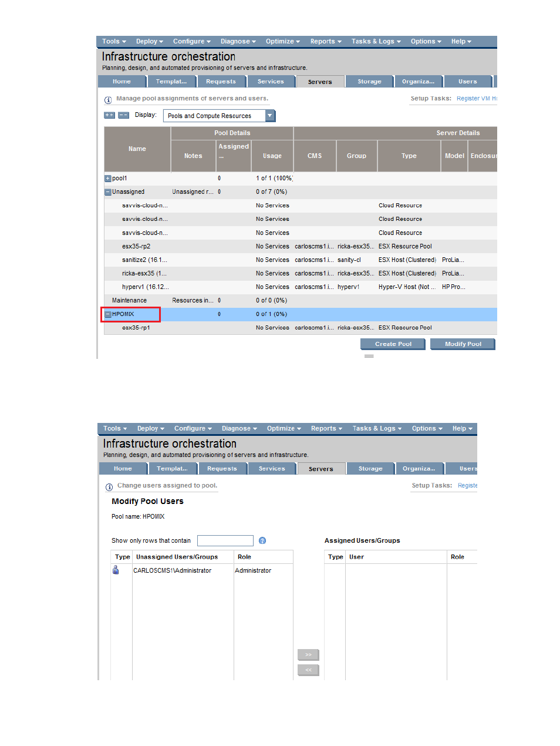The height and width of the screenshot is (746, 560).
Task: Open Diagnose menu in Modify Pool Users screen
Action: 239,429
